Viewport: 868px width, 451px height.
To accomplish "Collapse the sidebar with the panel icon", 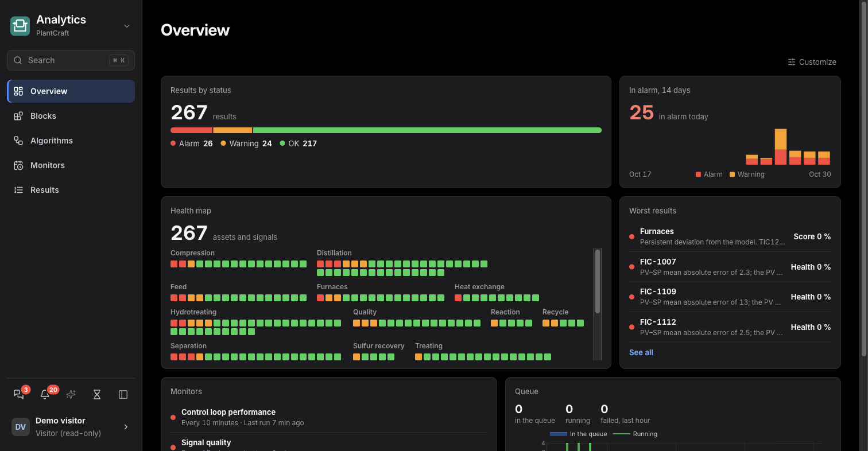I will click(123, 394).
